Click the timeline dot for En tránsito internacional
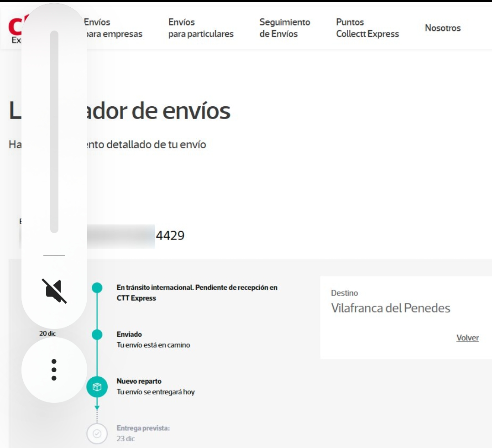The width and height of the screenshot is (492, 448). point(98,287)
